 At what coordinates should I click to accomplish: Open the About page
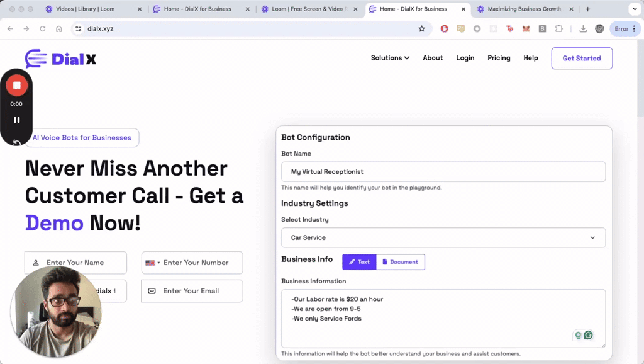433,58
